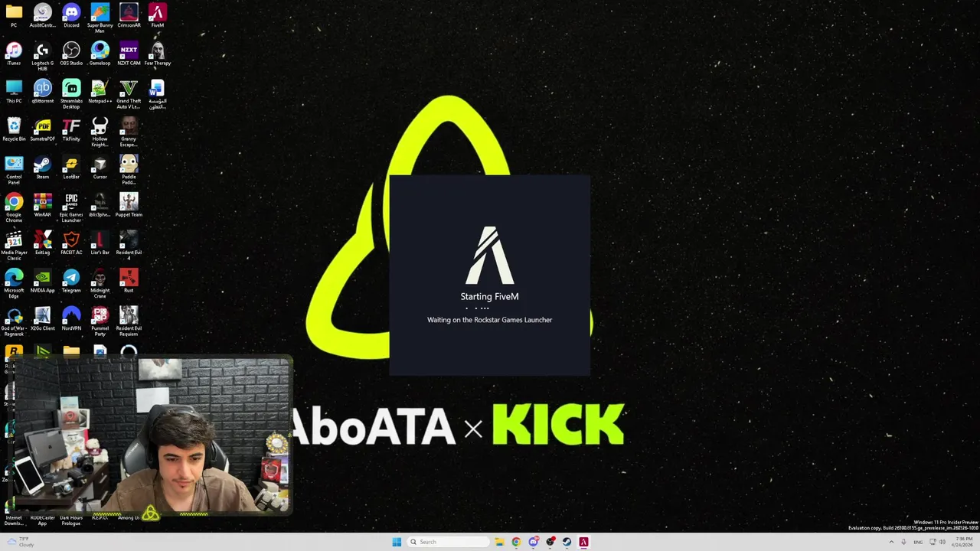Open Super Bunny Man desktop shortcut
Image resolution: width=980 pixels, height=551 pixels.
tap(100, 18)
